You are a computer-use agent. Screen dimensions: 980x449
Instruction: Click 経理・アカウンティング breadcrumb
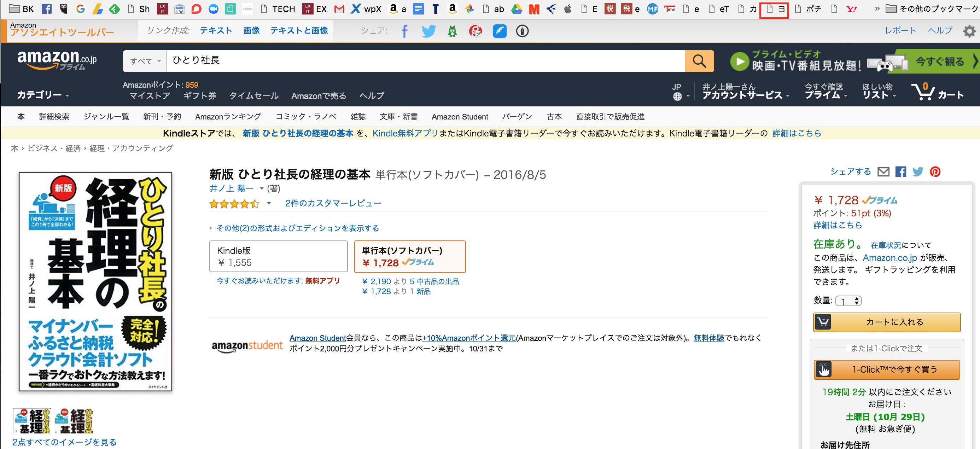pyautogui.click(x=131, y=148)
